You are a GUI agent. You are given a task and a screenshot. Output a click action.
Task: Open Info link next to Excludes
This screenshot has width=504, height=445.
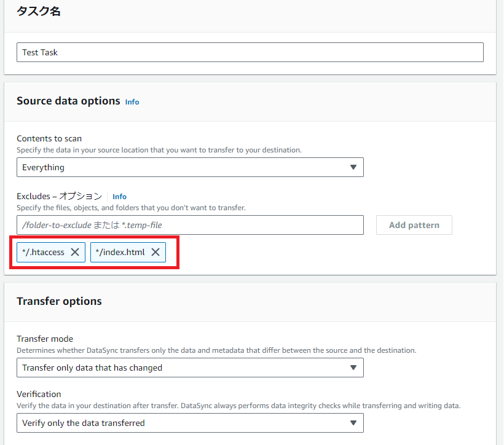tap(120, 197)
